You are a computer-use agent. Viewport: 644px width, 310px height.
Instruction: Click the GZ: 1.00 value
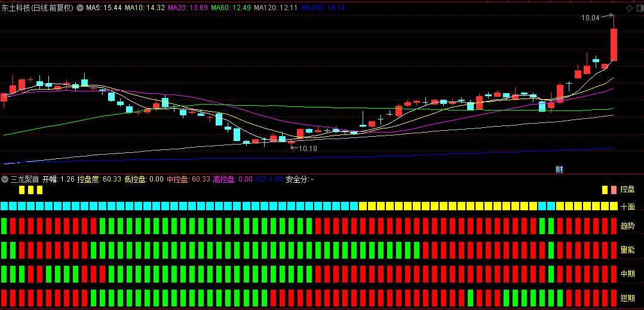pyautogui.click(x=269, y=179)
